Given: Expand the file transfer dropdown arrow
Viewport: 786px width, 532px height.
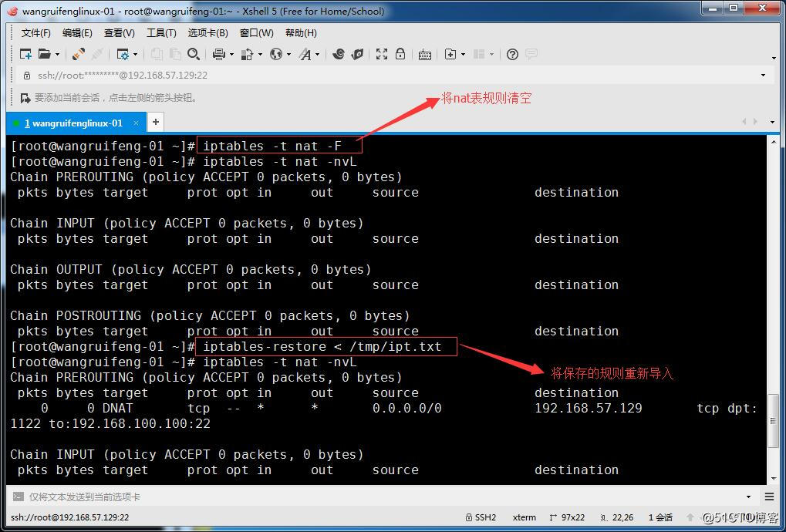Looking at the screenshot, I should [260, 54].
